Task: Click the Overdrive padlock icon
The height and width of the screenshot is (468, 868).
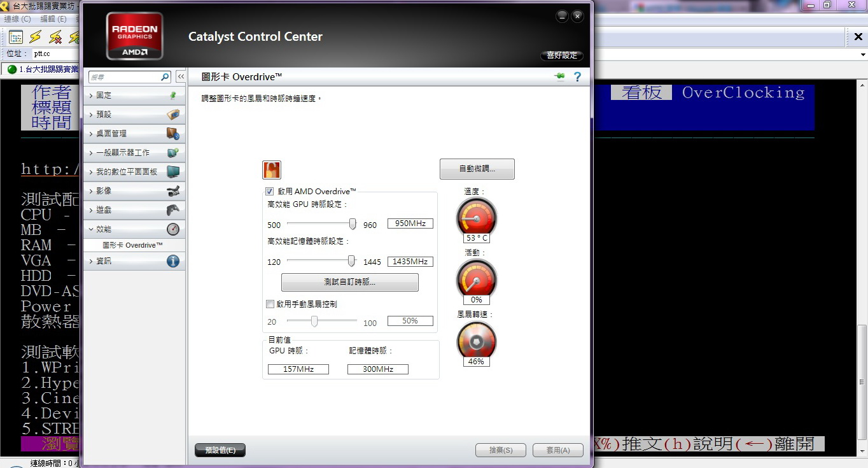Action: [272, 170]
